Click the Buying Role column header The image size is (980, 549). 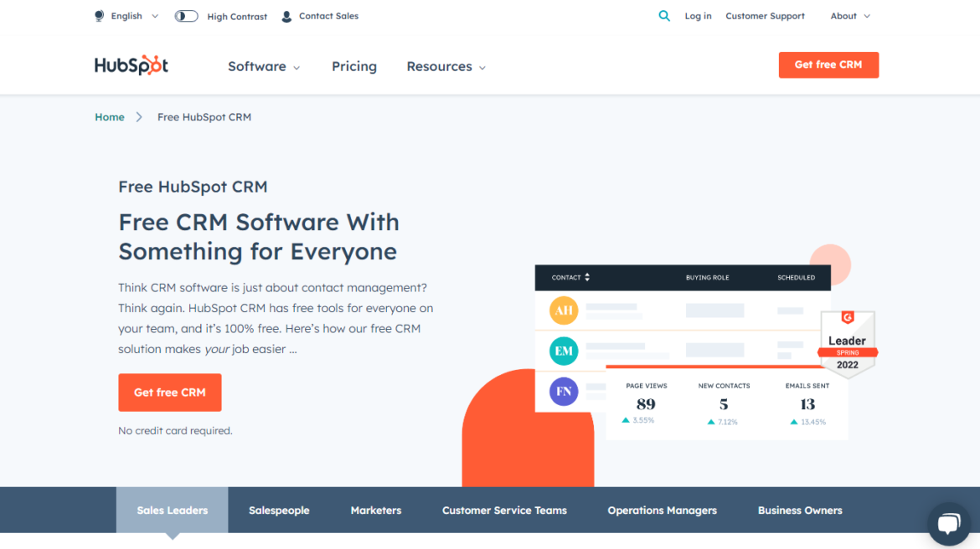pos(708,277)
